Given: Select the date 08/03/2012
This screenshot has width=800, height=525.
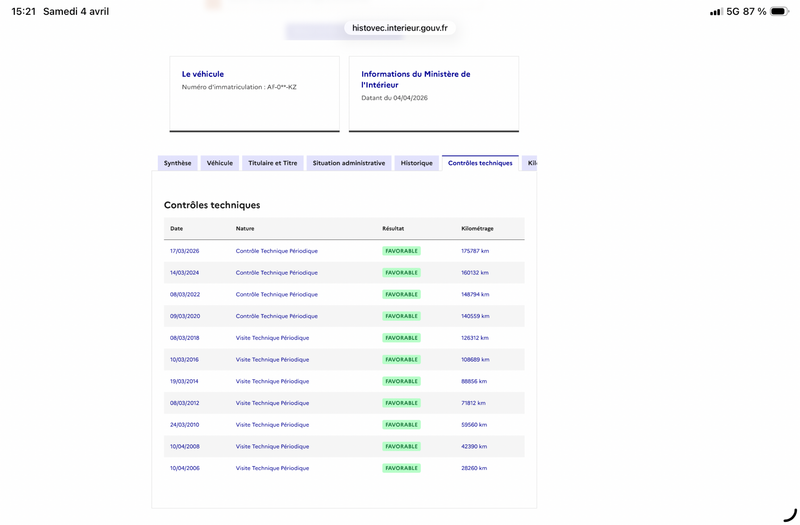Looking at the screenshot, I should point(185,403).
